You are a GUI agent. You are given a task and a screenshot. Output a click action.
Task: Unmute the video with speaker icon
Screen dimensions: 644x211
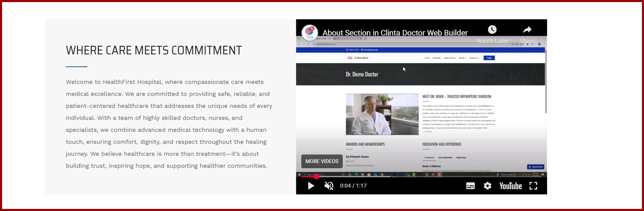tap(329, 186)
